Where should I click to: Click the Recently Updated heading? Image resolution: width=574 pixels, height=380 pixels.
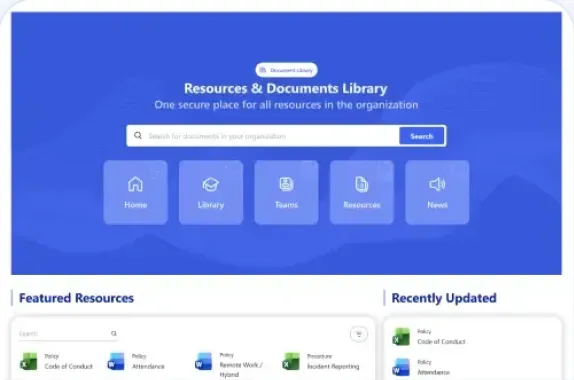click(x=444, y=298)
